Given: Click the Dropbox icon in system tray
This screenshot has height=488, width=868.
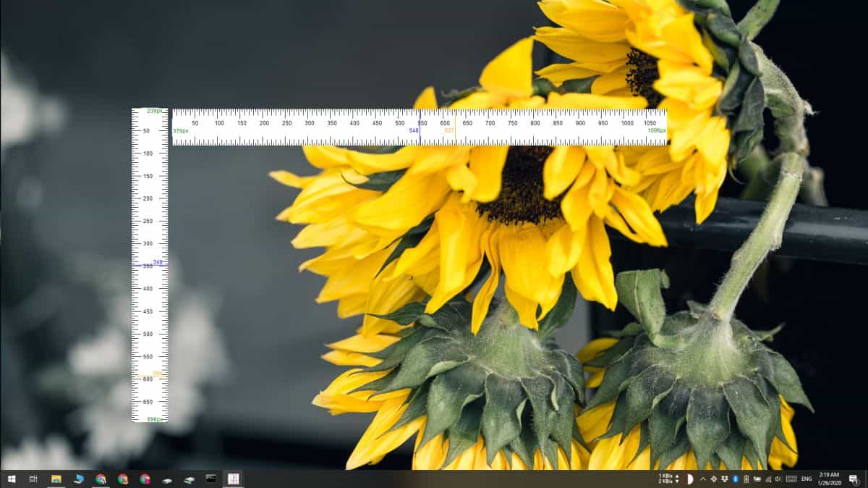Looking at the screenshot, I should (x=724, y=479).
